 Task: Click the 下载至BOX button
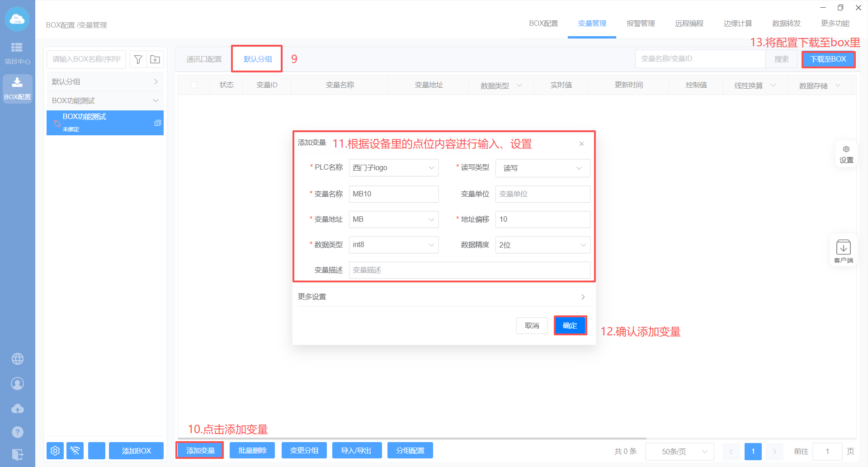[x=828, y=59]
